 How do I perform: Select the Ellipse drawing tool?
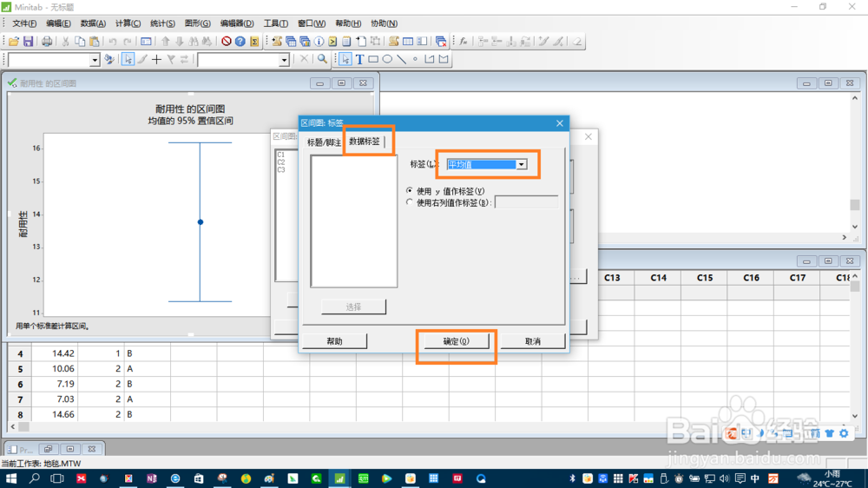[387, 59]
